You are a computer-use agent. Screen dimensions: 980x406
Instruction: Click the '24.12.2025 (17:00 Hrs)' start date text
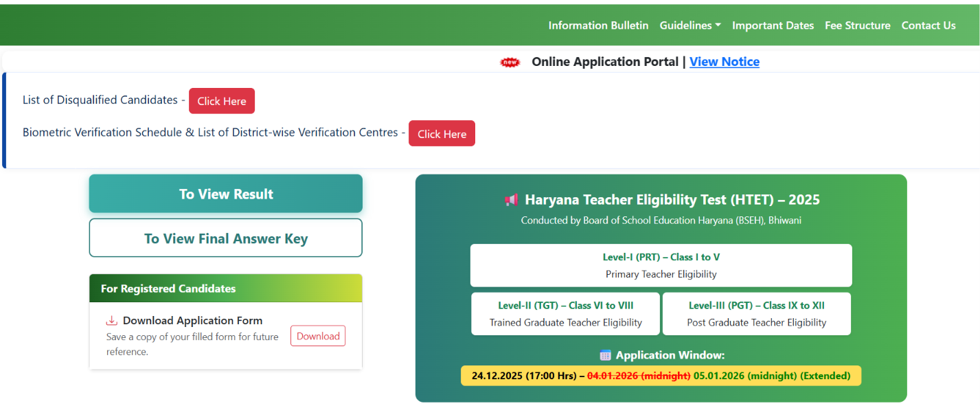coord(524,376)
